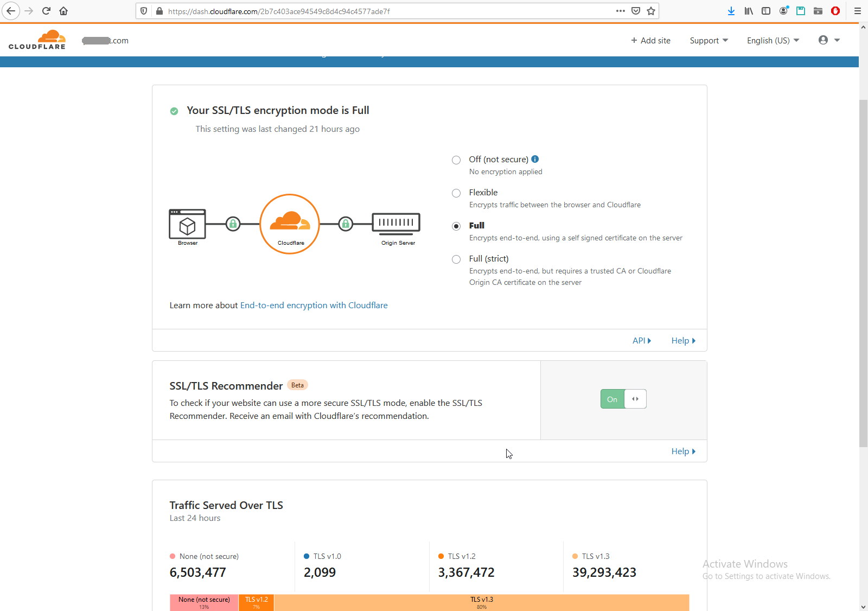Reload the page with the refresh icon
The image size is (868, 611).
[46, 11]
